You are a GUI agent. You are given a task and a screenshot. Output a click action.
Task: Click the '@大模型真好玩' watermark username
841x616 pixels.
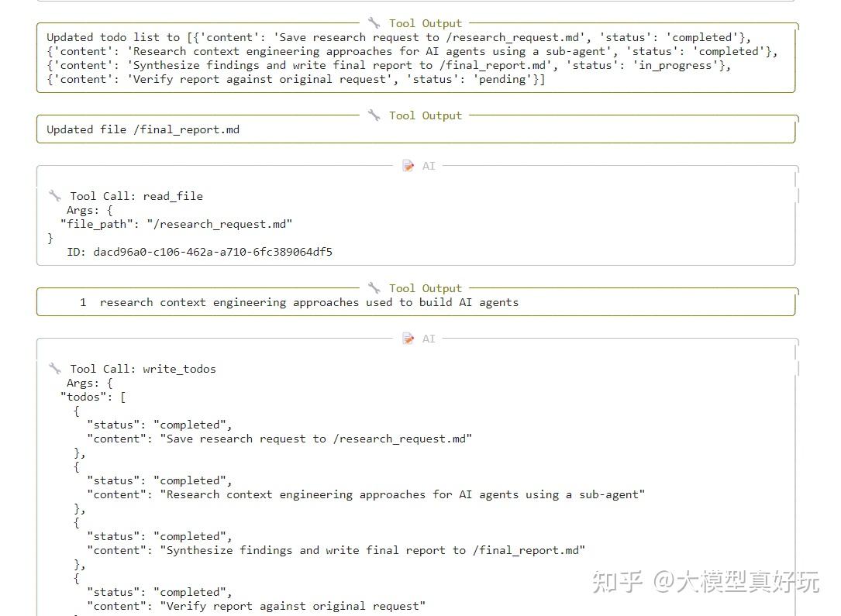(x=736, y=582)
